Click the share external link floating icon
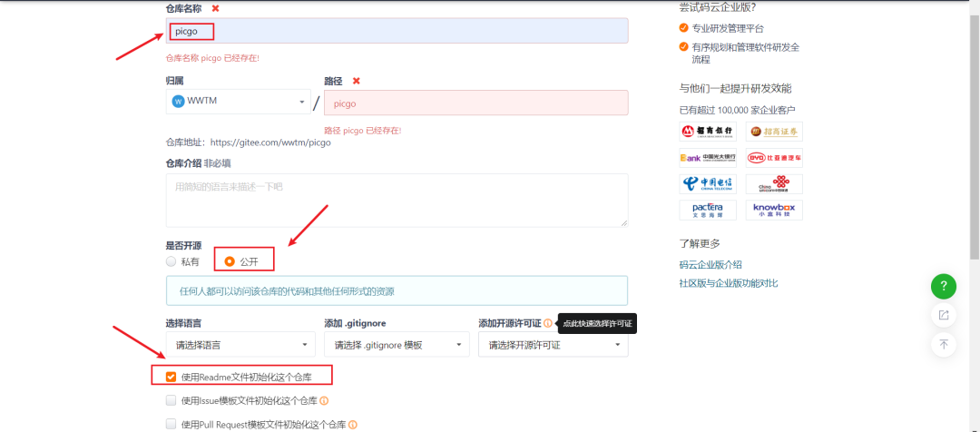The image size is (980, 432). point(943,315)
